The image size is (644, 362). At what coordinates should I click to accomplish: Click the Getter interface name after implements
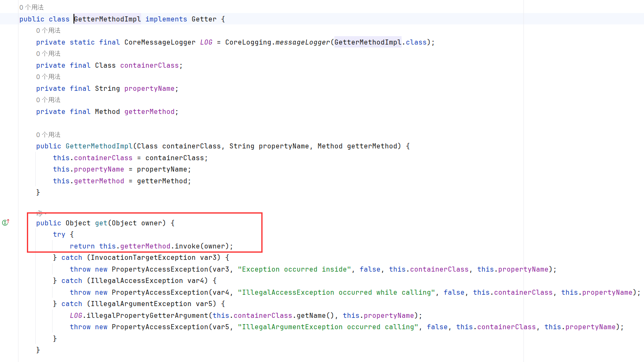click(x=204, y=19)
